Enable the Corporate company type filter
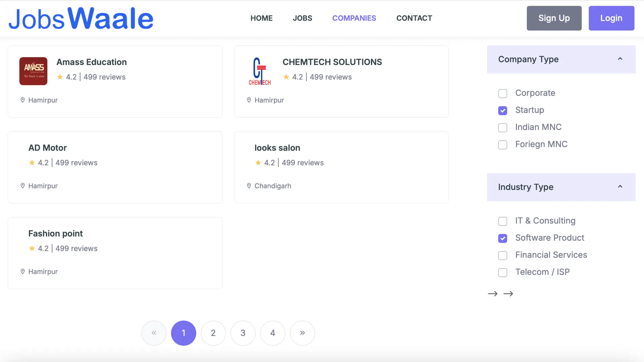The width and height of the screenshot is (644, 362). click(x=502, y=94)
